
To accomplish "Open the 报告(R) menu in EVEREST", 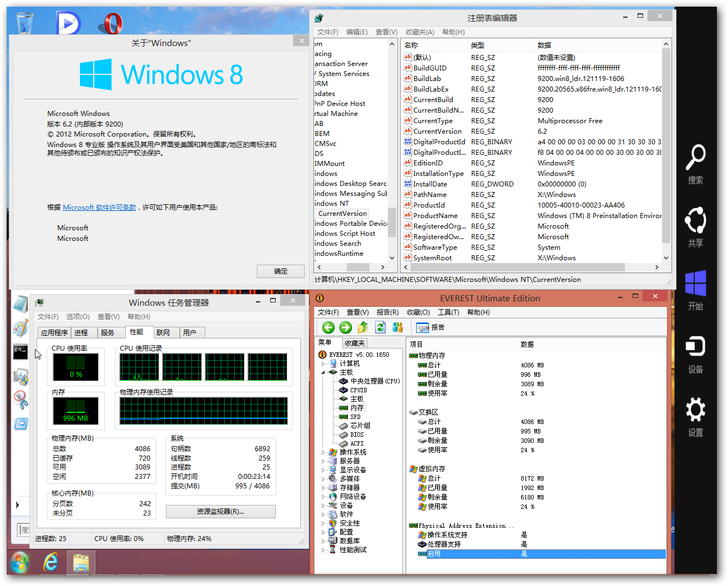I will 387,312.
